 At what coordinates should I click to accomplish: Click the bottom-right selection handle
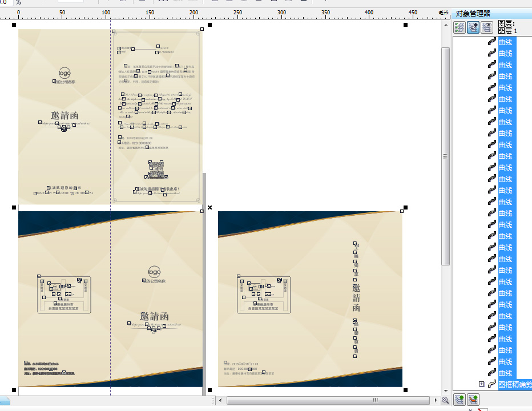coord(405,390)
